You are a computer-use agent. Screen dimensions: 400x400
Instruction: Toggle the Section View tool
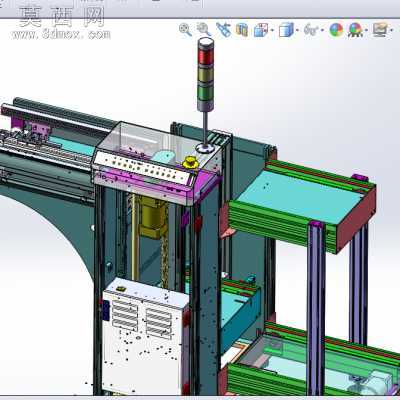click(x=242, y=30)
